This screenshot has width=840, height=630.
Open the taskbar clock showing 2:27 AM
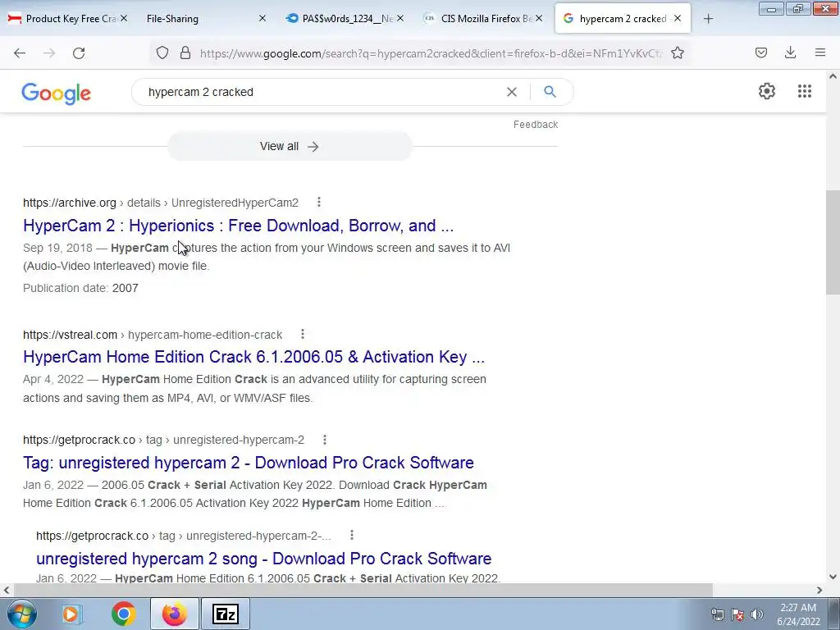click(x=798, y=614)
